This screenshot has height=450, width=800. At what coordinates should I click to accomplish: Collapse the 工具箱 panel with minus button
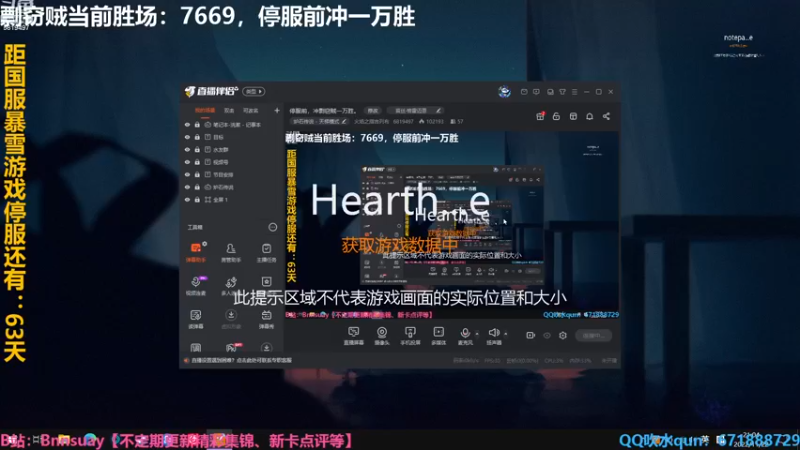(272, 227)
